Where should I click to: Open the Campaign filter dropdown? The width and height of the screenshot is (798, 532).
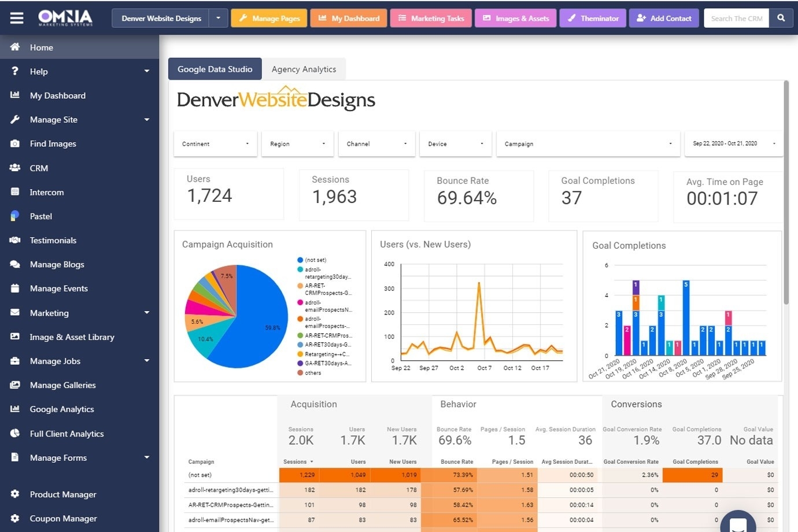[x=588, y=143]
